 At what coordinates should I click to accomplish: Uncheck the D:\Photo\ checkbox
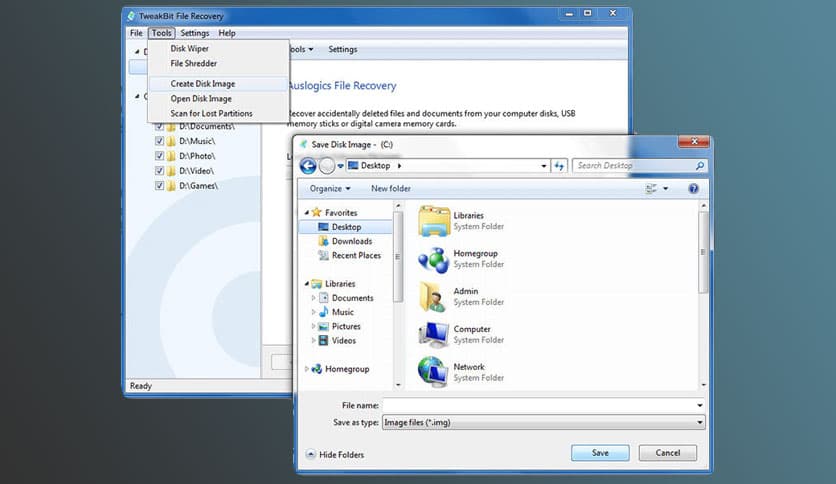(159, 156)
